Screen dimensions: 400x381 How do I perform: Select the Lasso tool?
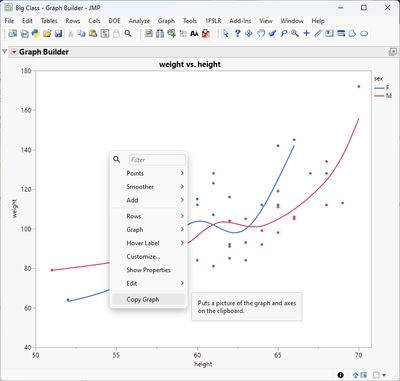(x=284, y=33)
